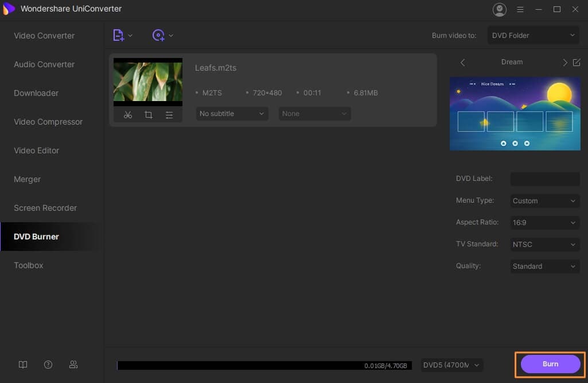Click the Load DVD disc icon
The height and width of the screenshot is (383, 588).
tap(158, 35)
